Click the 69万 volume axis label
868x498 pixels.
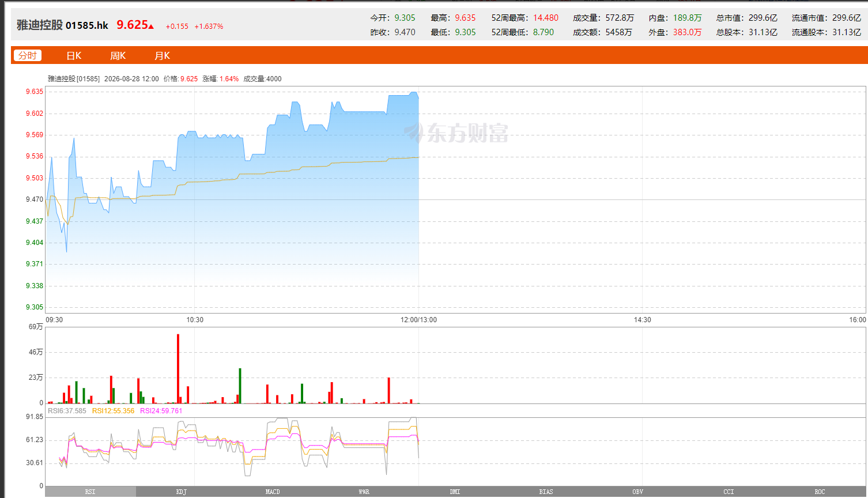36,327
